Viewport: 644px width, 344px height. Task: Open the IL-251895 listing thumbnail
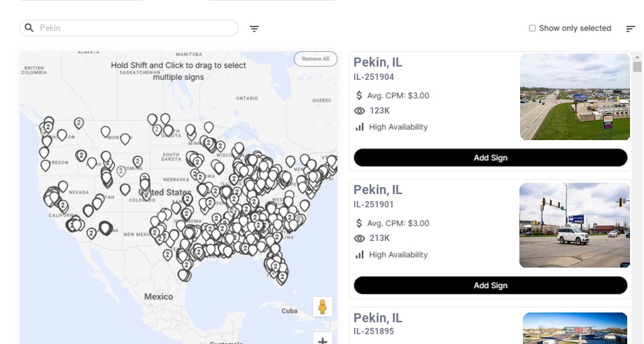tap(575, 328)
